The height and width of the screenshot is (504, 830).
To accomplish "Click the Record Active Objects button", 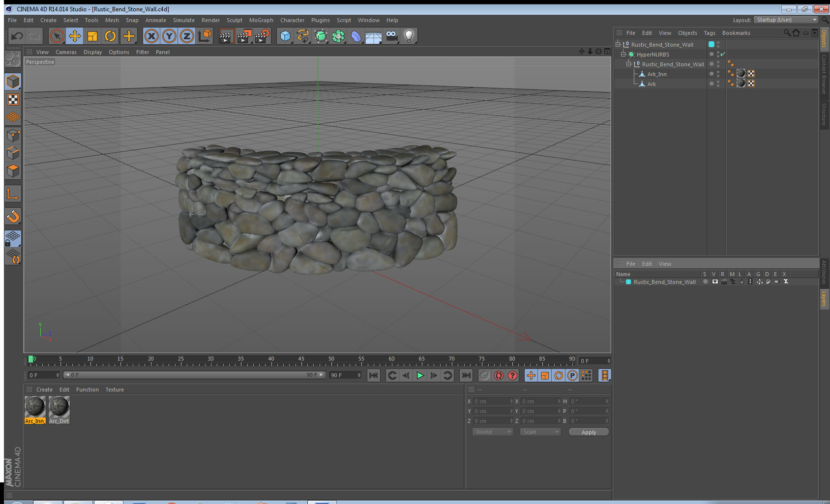I will (485, 375).
